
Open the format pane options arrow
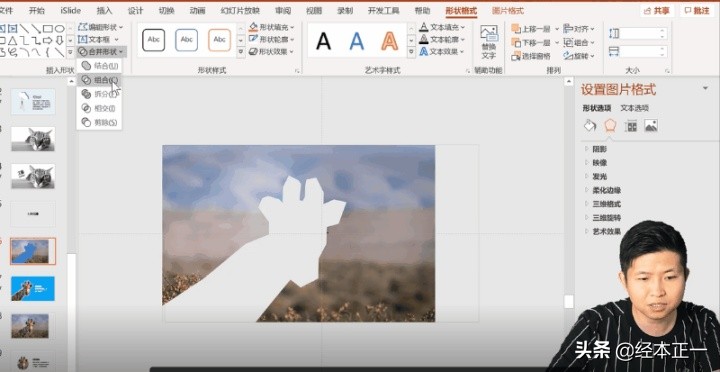706,88
